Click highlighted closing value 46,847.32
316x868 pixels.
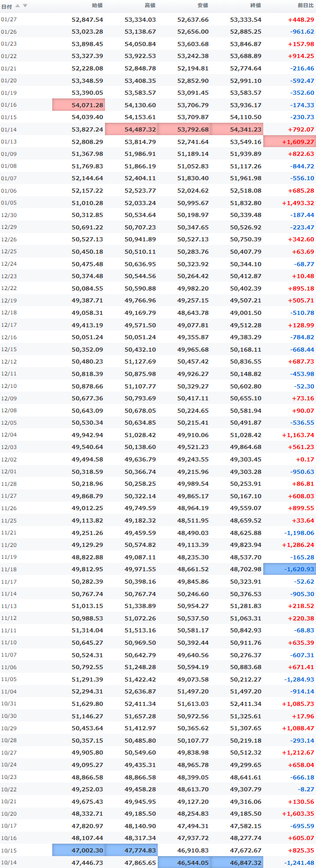coord(237,862)
